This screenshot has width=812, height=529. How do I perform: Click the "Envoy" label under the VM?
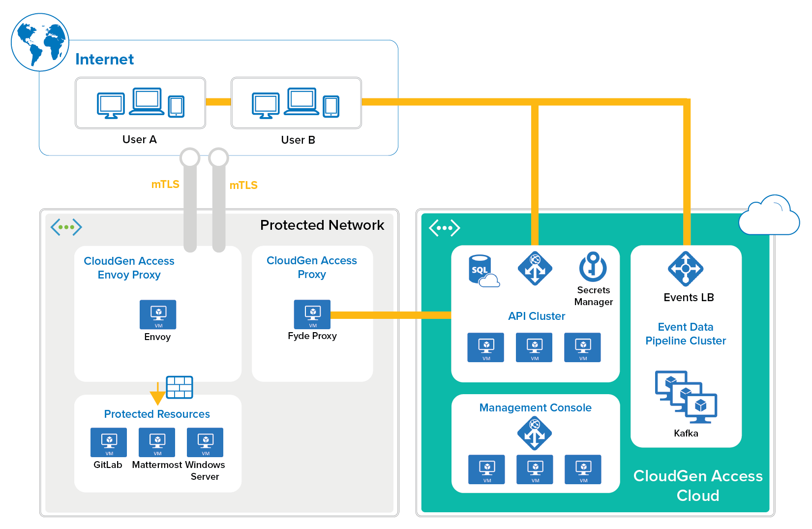(x=157, y=337)
